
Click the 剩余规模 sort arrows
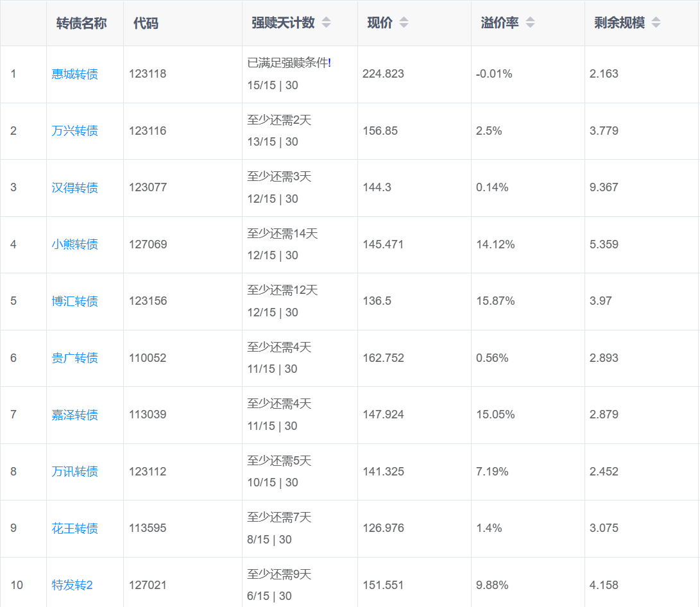tap(656, 23)
